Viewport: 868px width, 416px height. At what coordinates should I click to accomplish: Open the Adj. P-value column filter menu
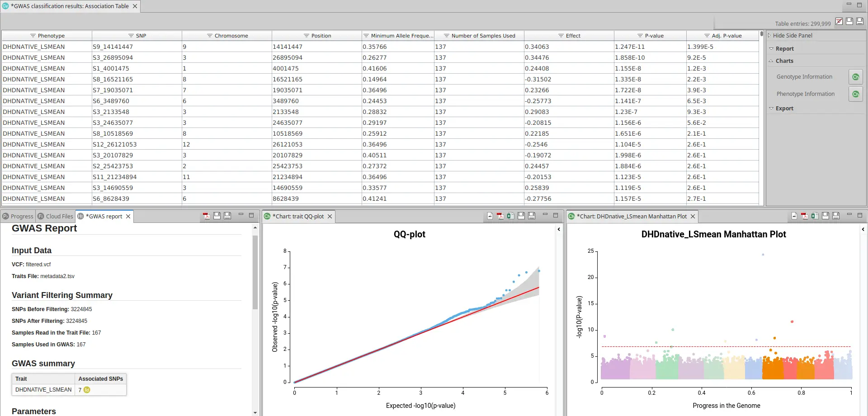[707, 36]
